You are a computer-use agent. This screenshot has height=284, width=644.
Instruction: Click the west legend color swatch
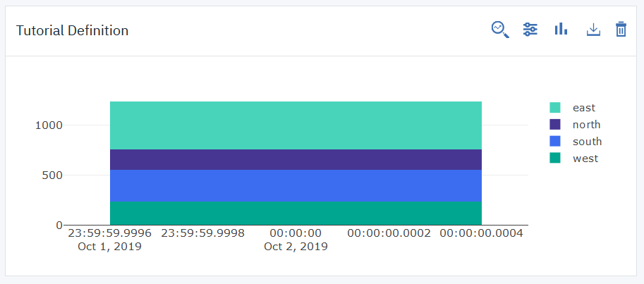pyautogui.click(x=555, y=159)
